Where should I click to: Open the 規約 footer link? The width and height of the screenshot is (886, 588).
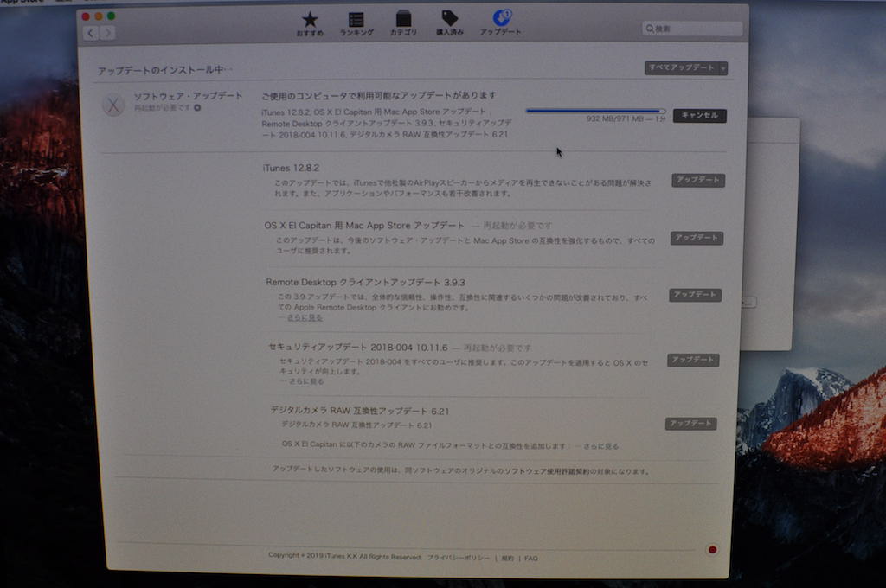click(507, 558)
